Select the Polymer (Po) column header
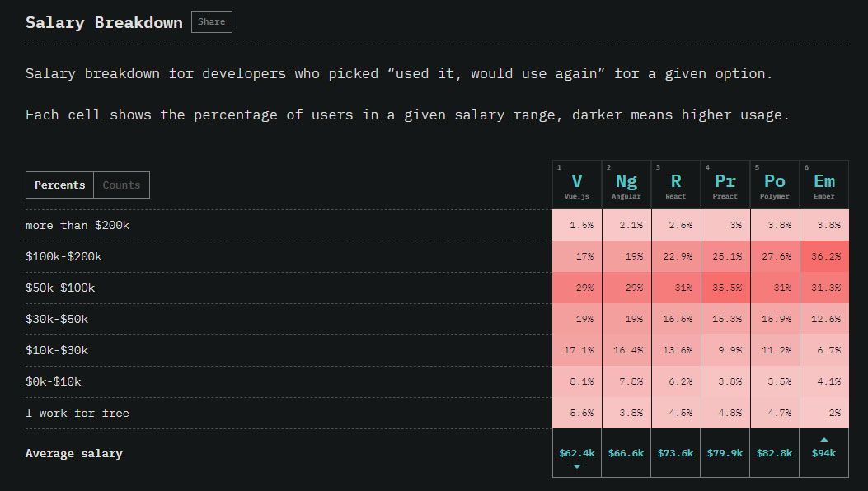Viewport: 868px width, 491px height. pyautogui.click(x=774, y=183)
